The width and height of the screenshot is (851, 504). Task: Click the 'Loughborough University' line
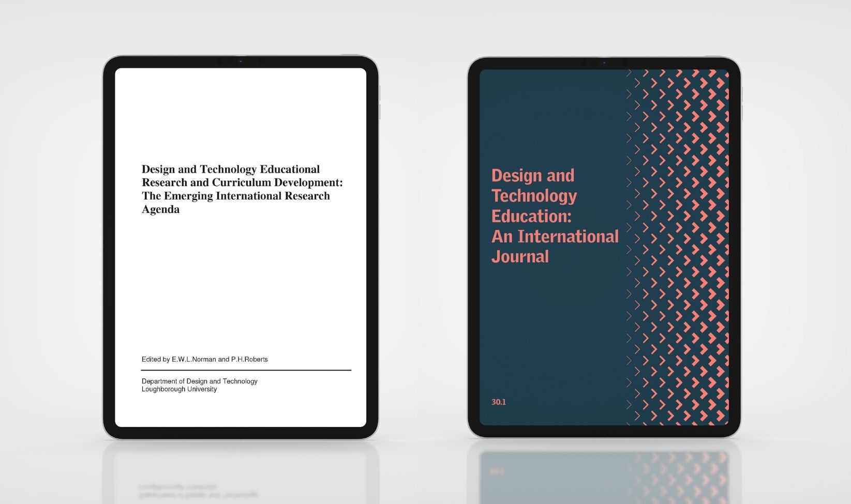[180, 389]
